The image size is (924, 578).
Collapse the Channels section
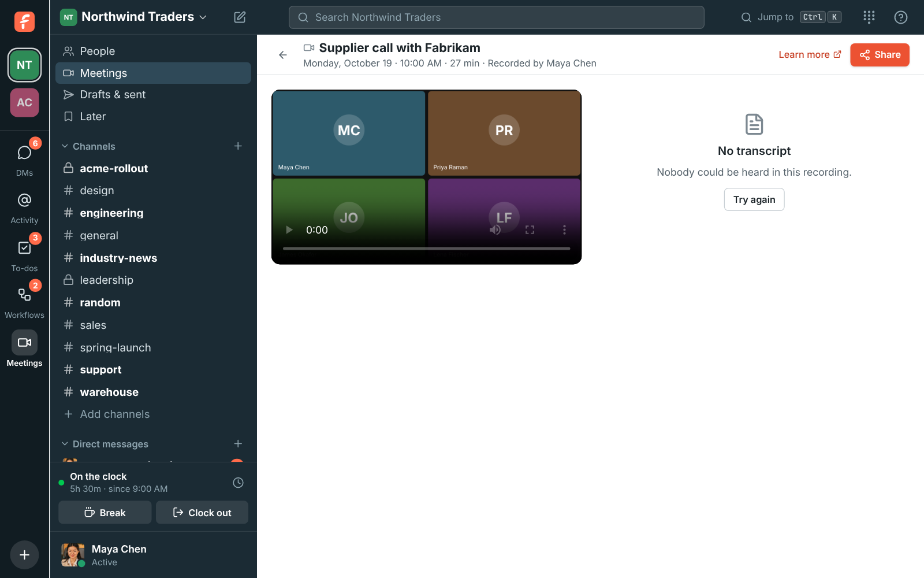[88, 146]
